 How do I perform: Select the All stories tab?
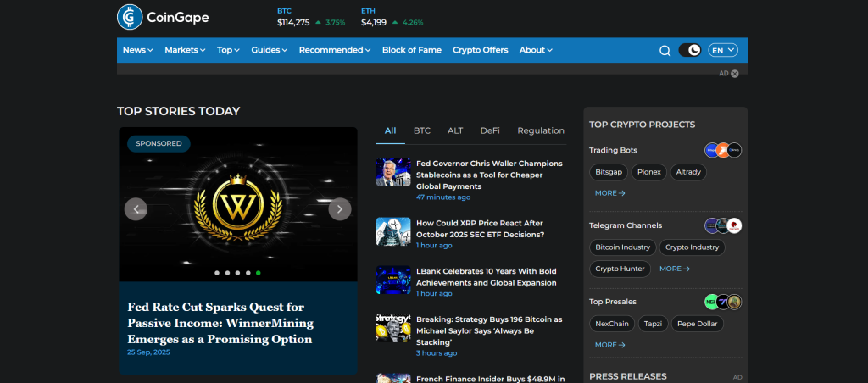390,131
